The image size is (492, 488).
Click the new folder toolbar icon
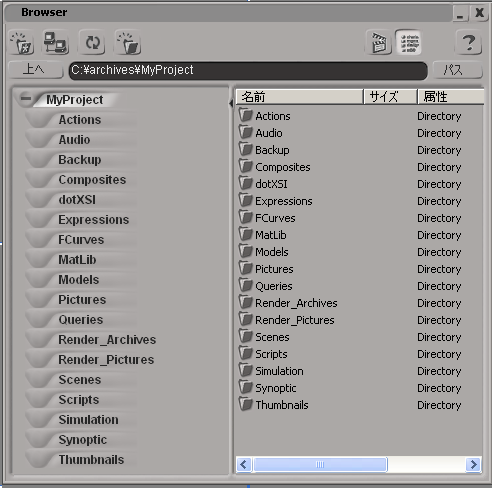[22, 43]
